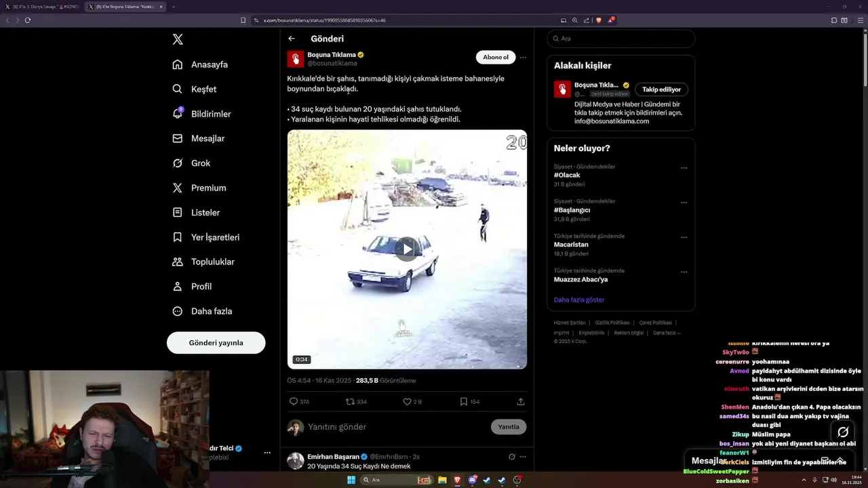
Task: Expand the Daha fazla menu
Action: [202, 311]
